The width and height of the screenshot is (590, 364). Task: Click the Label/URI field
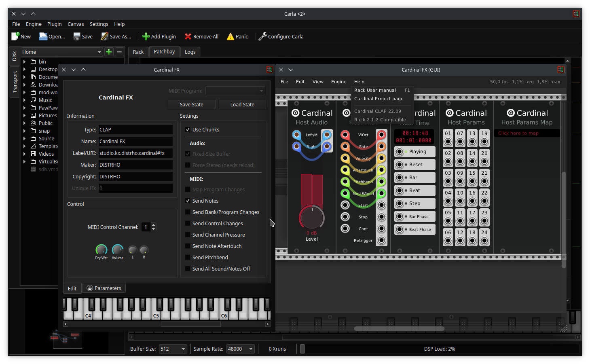pyautogui.click(x=135, y=153)
